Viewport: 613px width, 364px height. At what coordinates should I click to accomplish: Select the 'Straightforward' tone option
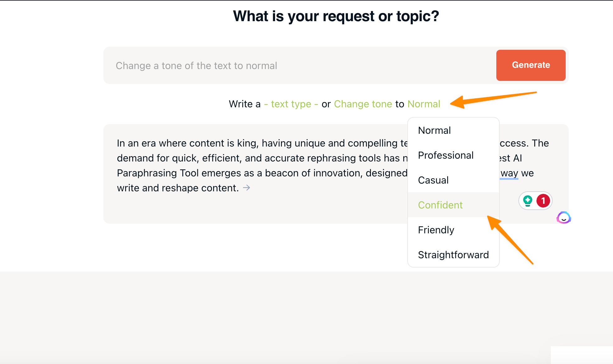[453, 255]
